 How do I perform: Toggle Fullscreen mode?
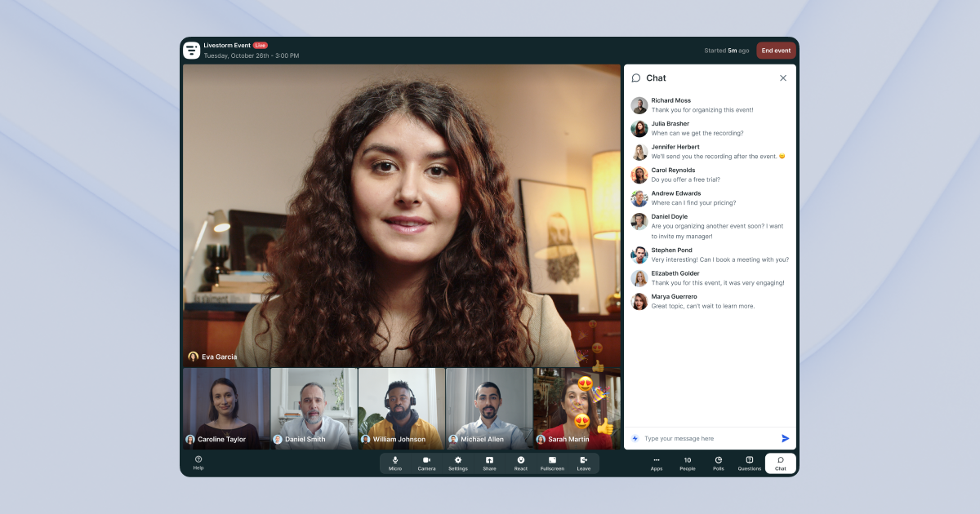pyautogui.click(x=552, y=463)
